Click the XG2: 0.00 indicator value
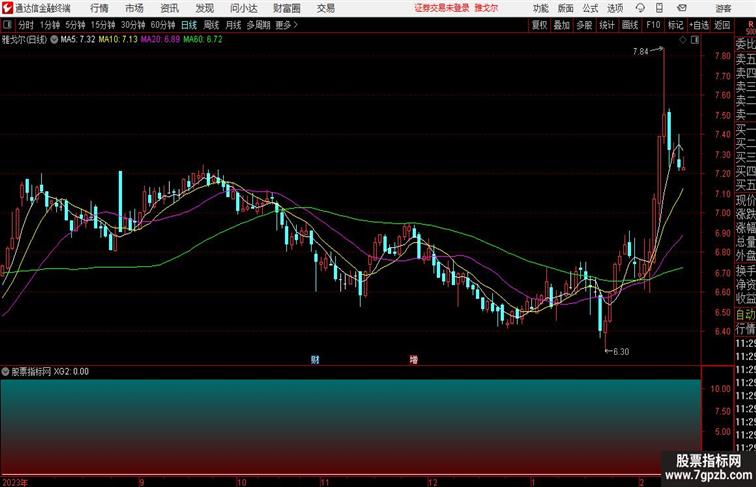Image resolution: width=756 pixels, height=487 pixels. coord(71,372)
